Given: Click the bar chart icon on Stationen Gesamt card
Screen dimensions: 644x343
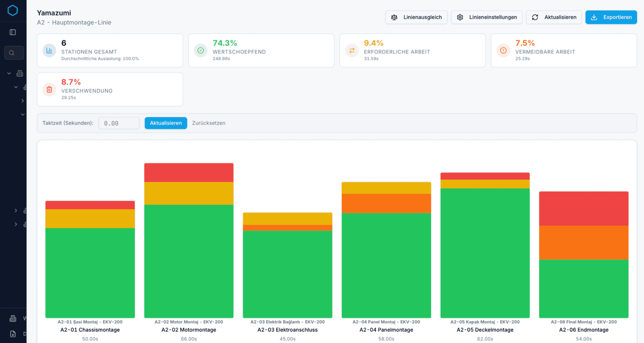Looking at the screenshot, I should click(49, 50).
